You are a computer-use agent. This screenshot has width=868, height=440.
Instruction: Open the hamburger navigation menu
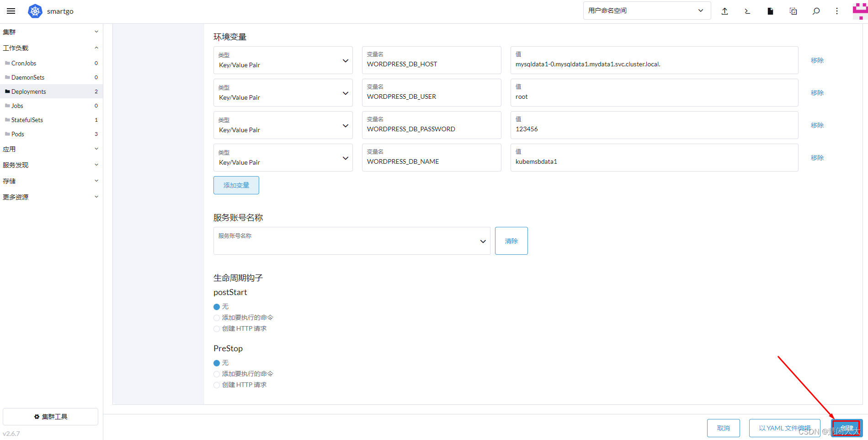[x=11, y=11]
